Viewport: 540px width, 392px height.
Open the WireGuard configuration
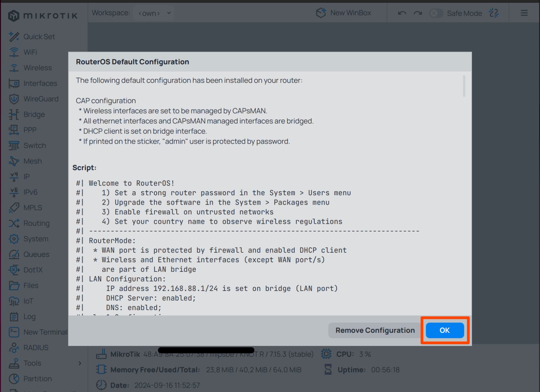(41, 99)
